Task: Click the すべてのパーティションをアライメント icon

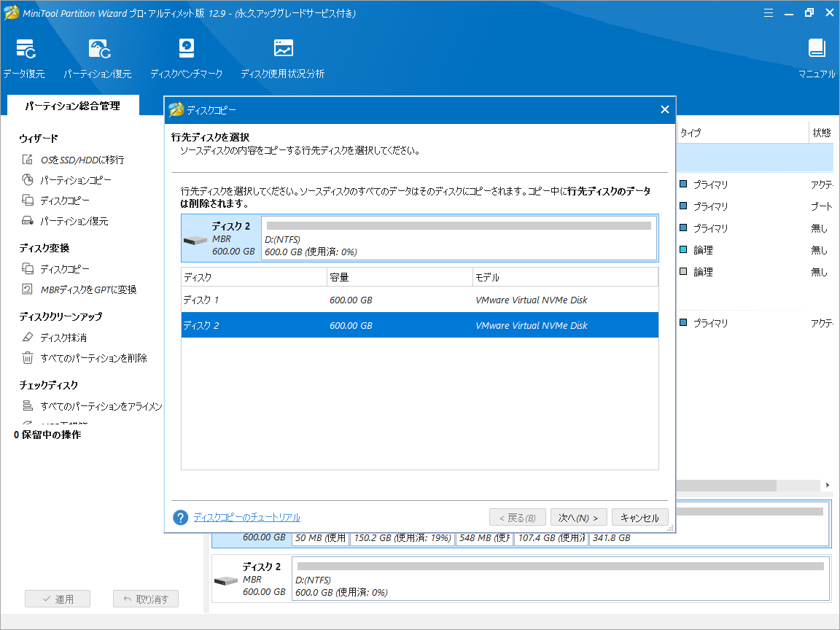Action: pyautogui.click(x=27, y=406)
